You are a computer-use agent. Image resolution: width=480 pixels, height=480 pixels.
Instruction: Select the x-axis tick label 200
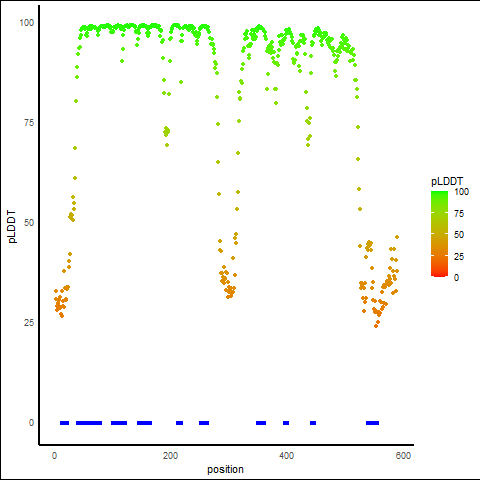point(170,456)
